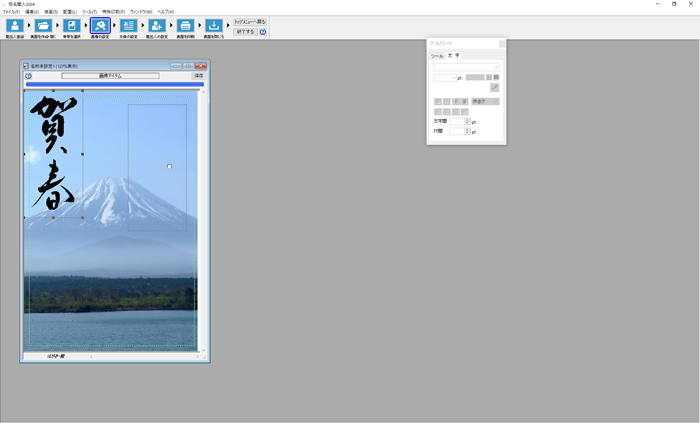Viewport: 700px width, 423px height.
Task: Click the 文字間 character spacing stepper
Action: coord(467,121)
